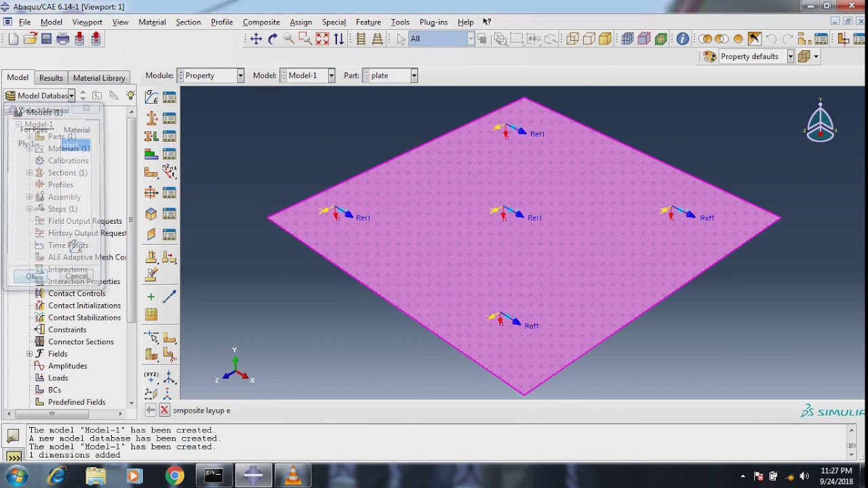Viewport: 868px width, 488px height.
Task: Open the Material Manager icon
Action: point(169,98)
